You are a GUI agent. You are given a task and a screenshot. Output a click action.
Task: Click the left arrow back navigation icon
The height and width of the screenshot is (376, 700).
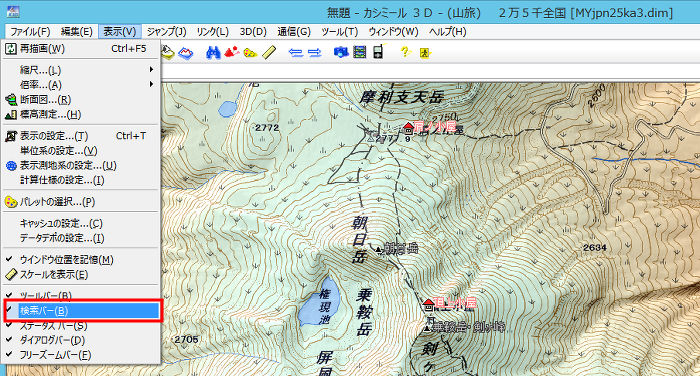click(296, 53)
